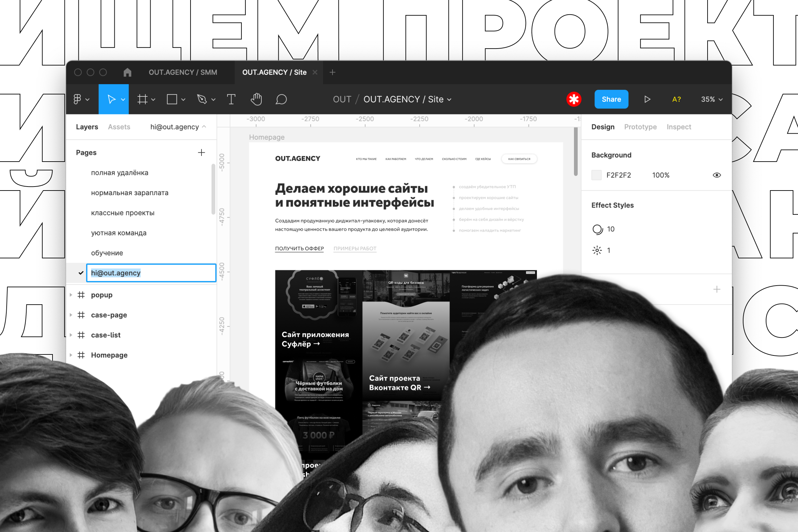Click ПОЛУЧИТЬ ОФФЕР link on canvas

(x=299, y=249)
